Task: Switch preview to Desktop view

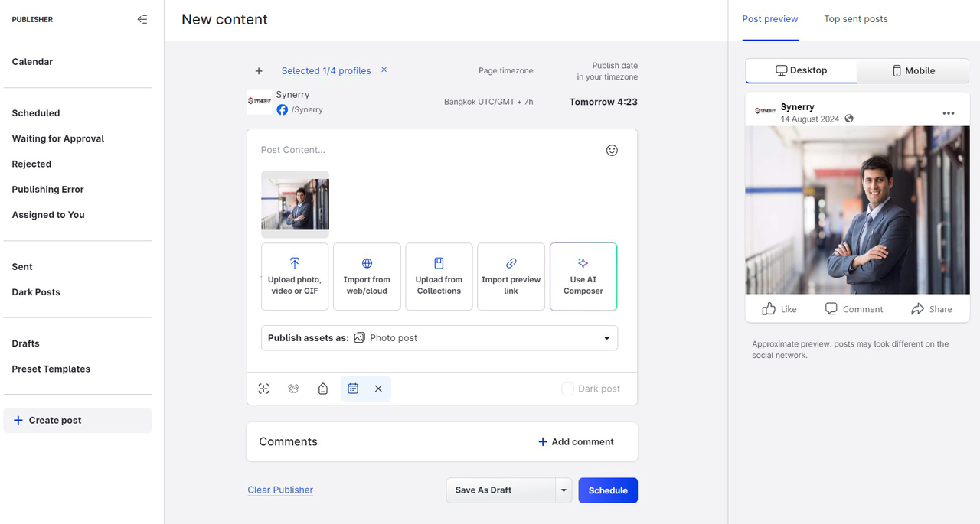Action: click(801, 70)
